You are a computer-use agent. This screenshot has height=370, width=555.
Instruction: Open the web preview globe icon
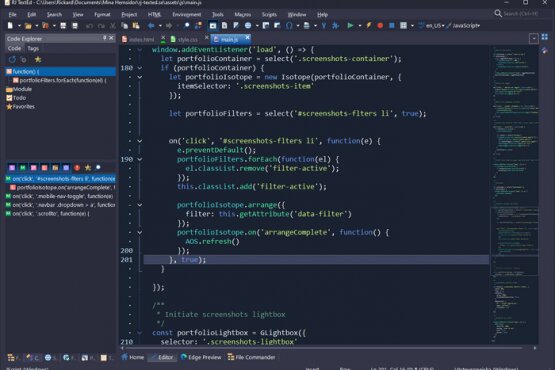[x=248, y=25]
